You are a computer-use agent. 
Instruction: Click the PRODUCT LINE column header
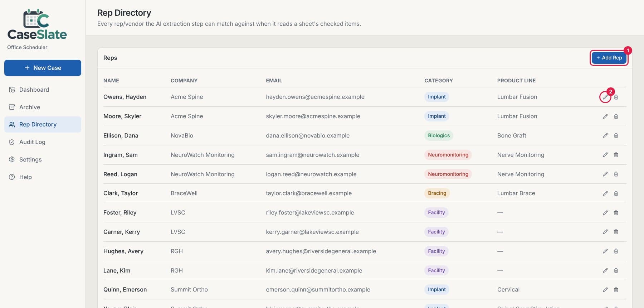pyautogui.click(x=516, y=81)
